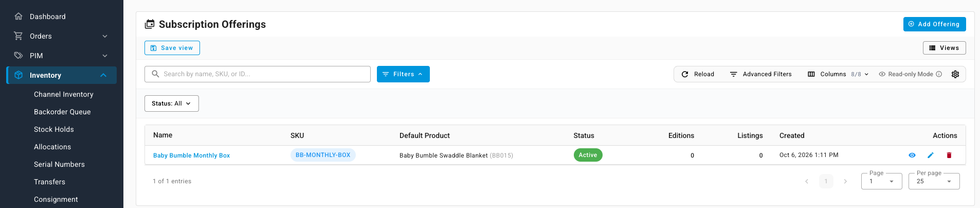Click the Orders cart icon
The height and width of the screenshot is (208, 980).
coord(19,36)
